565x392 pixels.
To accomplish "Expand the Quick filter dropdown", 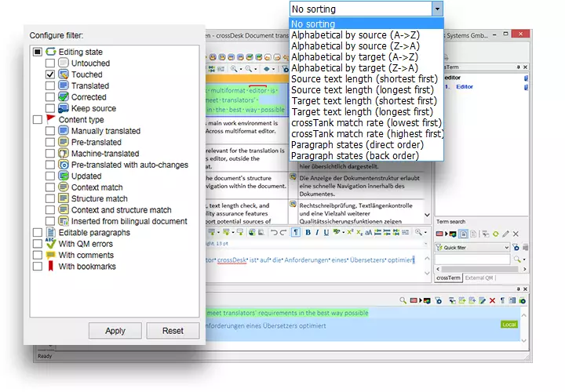I will pyautogui.click(x=506, y=248).
